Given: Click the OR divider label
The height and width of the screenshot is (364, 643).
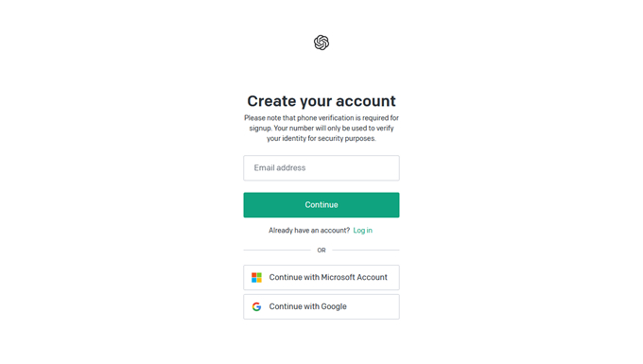Looking at the screenshot, I should 321,250.
